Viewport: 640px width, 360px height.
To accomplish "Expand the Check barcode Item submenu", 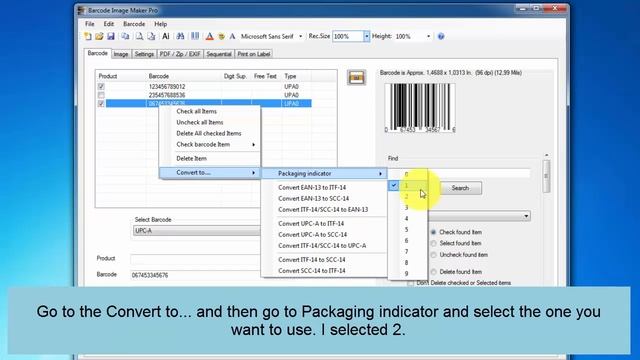I will (x=210, y=144).
